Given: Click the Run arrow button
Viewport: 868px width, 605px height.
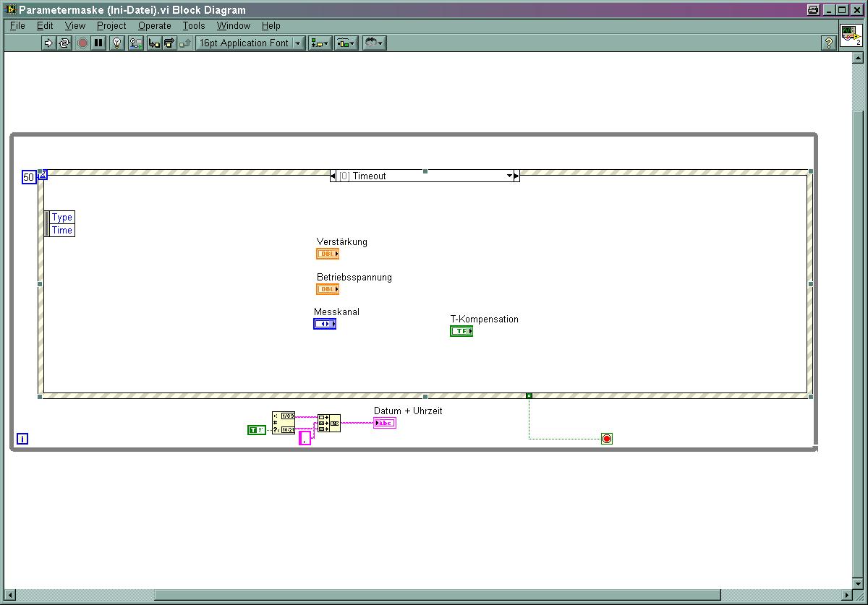Looking at the screenshot, I should coord(48,43).
